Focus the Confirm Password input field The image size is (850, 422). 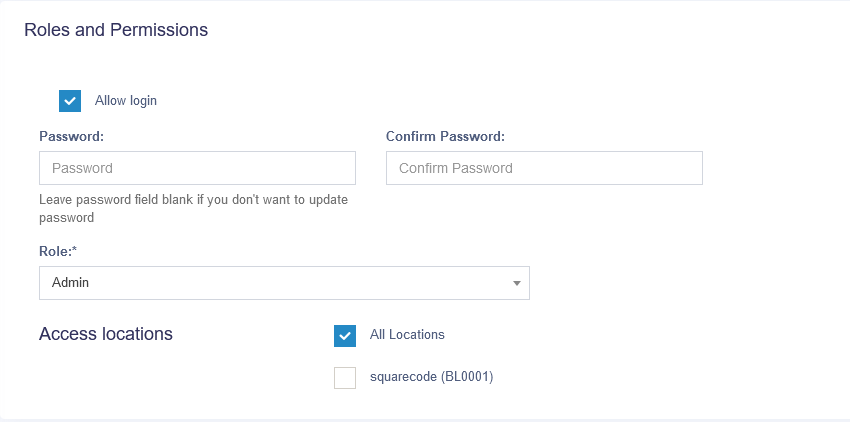pyautogui.click(x=544, y=168)
